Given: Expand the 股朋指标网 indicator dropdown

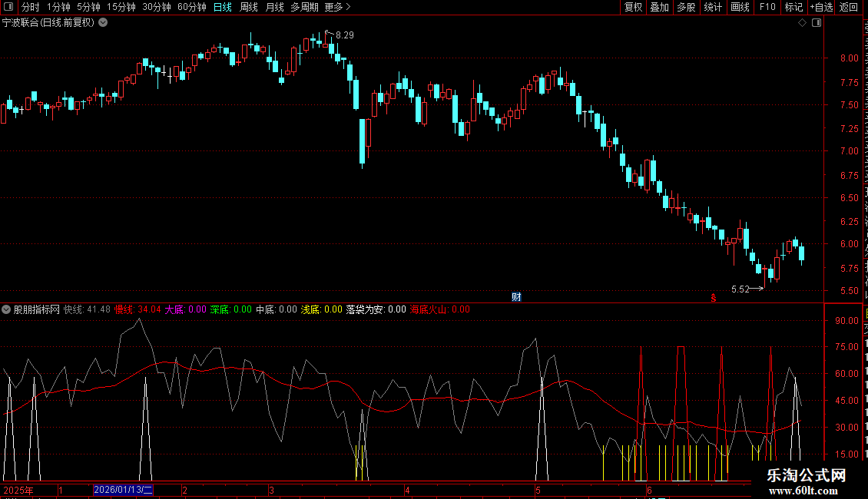Looking at the screenshot, I should [x=6, y=310].
